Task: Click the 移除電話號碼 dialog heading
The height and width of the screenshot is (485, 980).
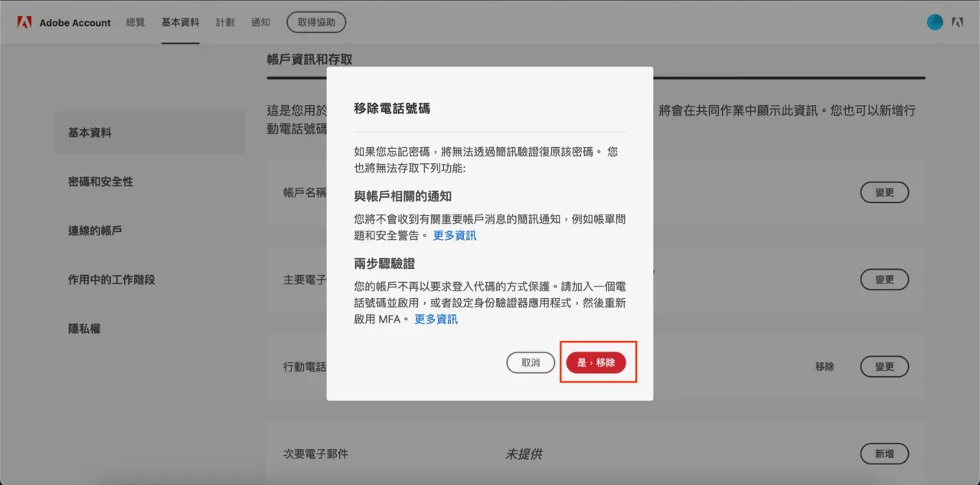Action: pyautogui.click(x=392, y=109)
